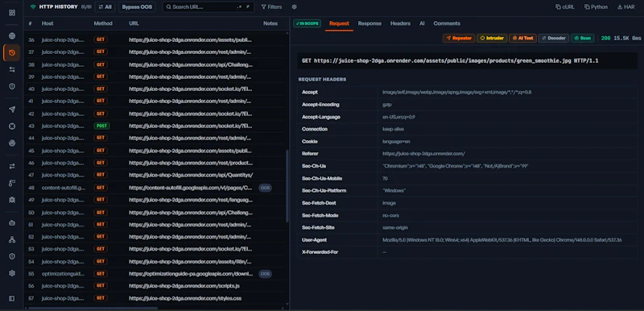Image resolution: width=644 pixels, height=311 pixels.
Task: Toggle the case-sensitive icon in search box
Action: click(248, 7)
